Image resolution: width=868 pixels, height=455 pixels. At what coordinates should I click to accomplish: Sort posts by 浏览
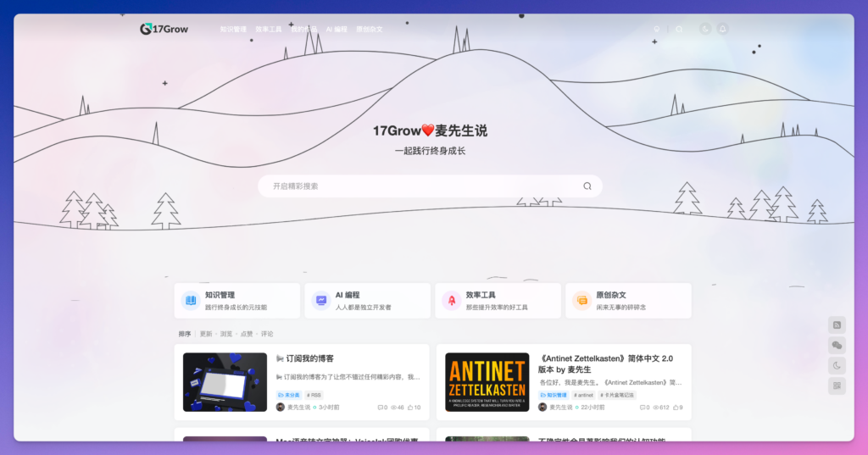click(226, 334)
